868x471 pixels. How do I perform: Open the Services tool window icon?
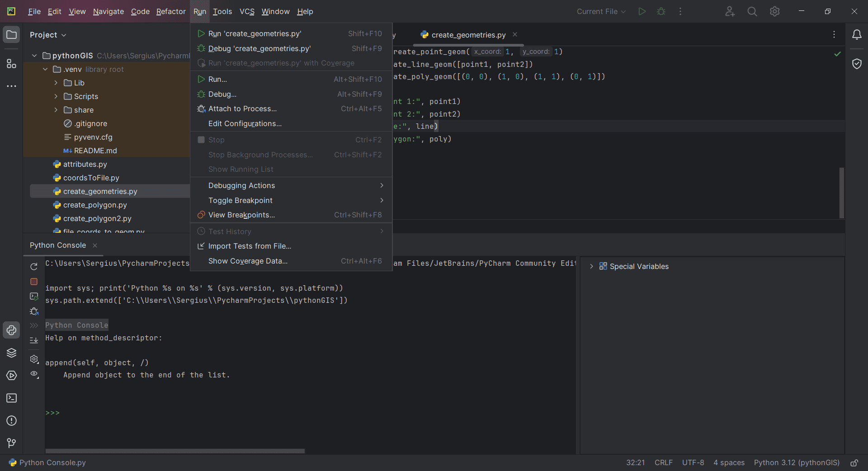click(x=11, y=376)
